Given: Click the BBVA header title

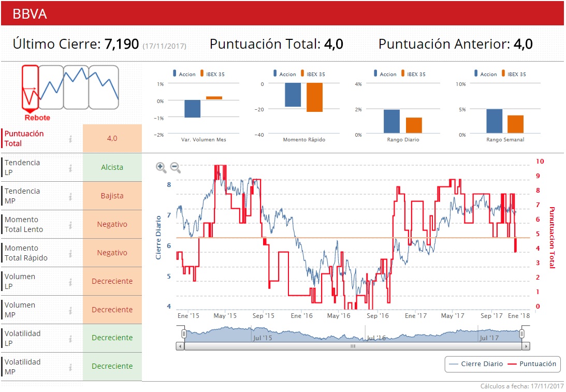Looking at the screenshot, I should [x=30, y=13].
